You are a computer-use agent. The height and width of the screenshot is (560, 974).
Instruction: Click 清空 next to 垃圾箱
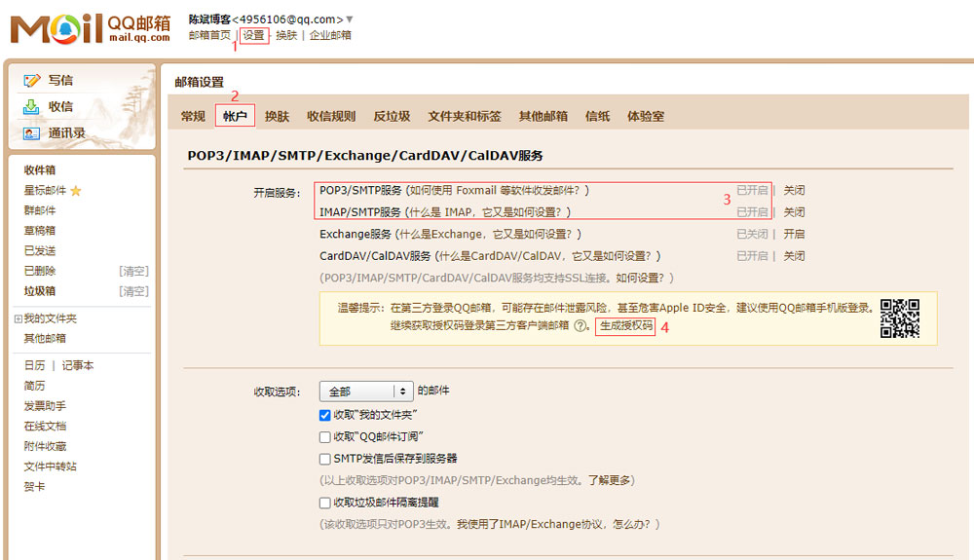pos(134,291)
